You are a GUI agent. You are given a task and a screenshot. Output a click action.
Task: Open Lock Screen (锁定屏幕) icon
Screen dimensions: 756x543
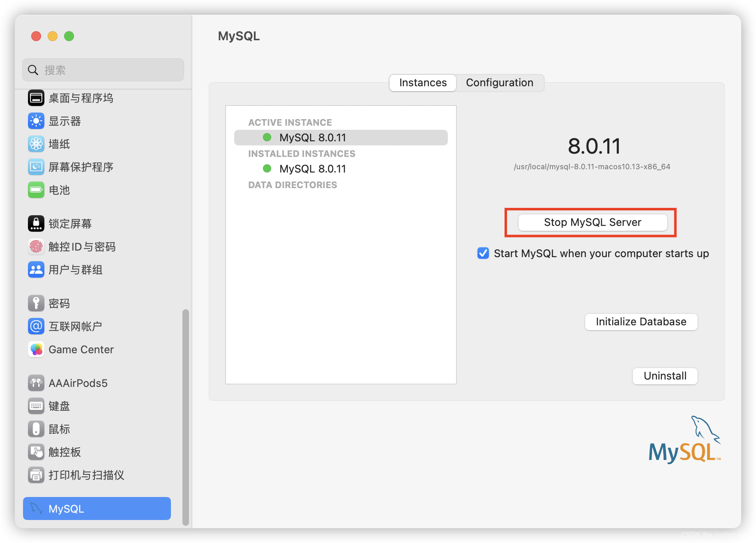(x=36, y=224)
